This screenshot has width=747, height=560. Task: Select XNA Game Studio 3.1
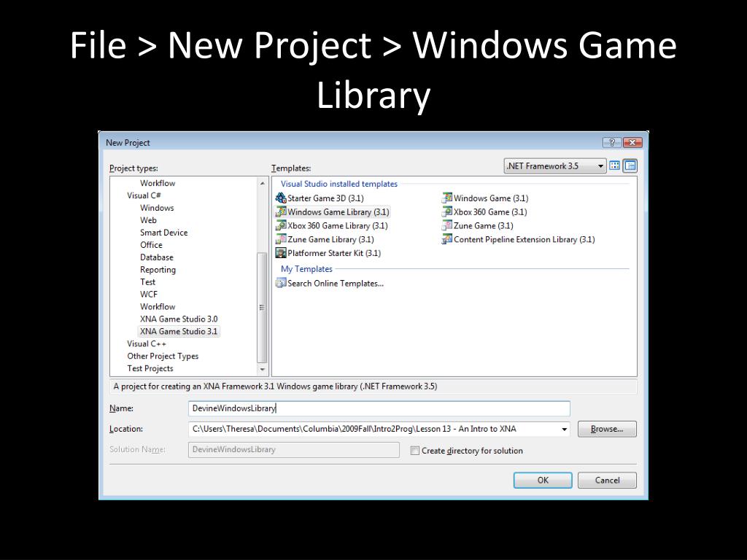point(179,332)
